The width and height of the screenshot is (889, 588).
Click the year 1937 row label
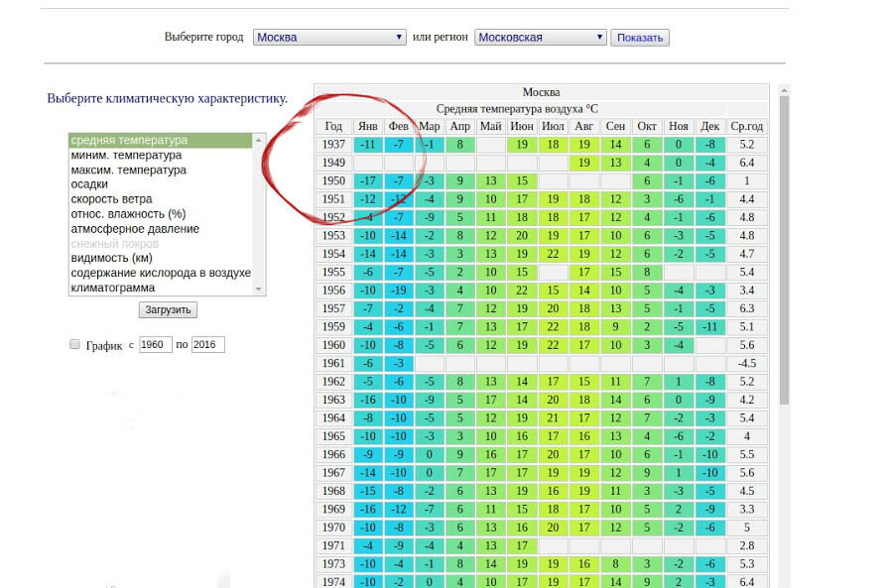pos(333,145)
